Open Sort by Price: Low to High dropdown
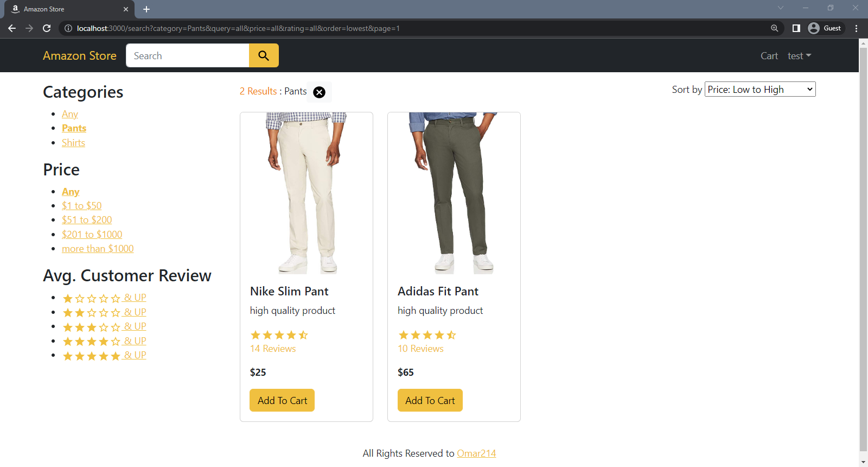Viewport: 868px width, 467px height. [760, 90]
